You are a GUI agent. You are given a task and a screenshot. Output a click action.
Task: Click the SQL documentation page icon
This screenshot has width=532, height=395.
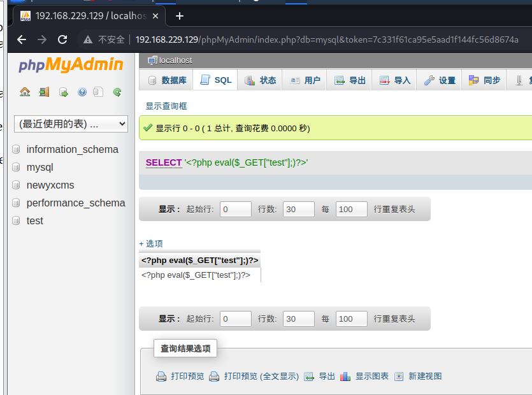click(98, 92)
